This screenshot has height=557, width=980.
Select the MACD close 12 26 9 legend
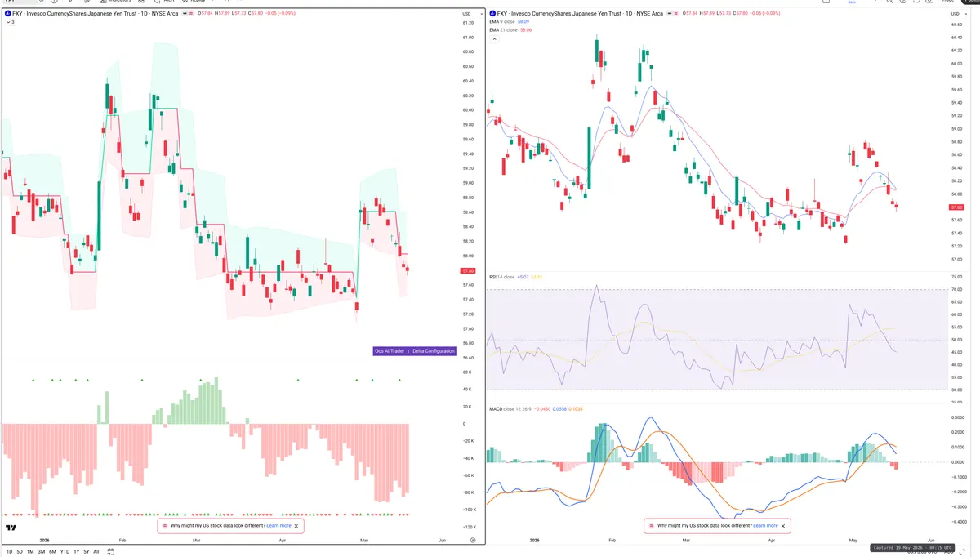[x=512, y=408]
